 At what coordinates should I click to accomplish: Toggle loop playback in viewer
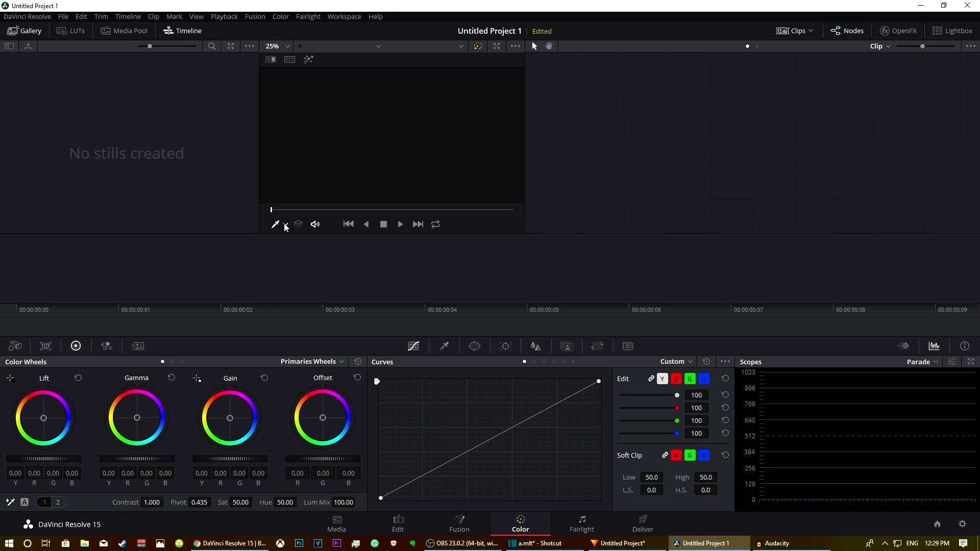pos(435,224)
